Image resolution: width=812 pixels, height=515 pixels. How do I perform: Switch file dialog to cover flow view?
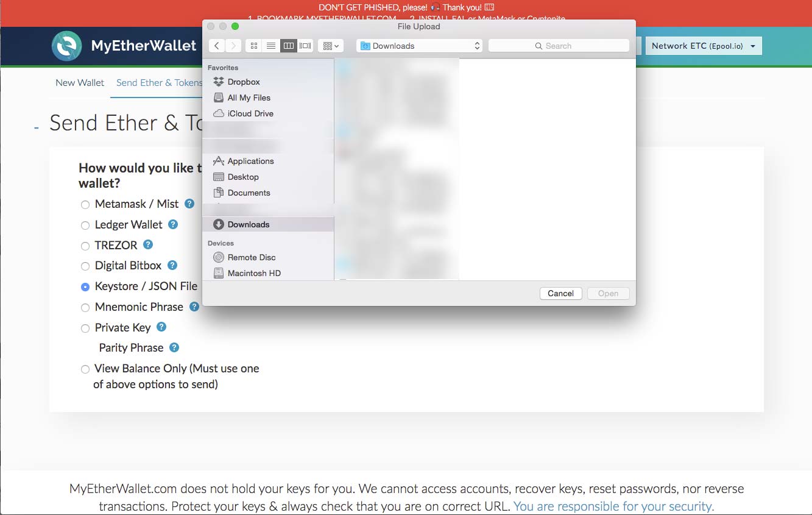pyautogui.click(x=305, y=46)
